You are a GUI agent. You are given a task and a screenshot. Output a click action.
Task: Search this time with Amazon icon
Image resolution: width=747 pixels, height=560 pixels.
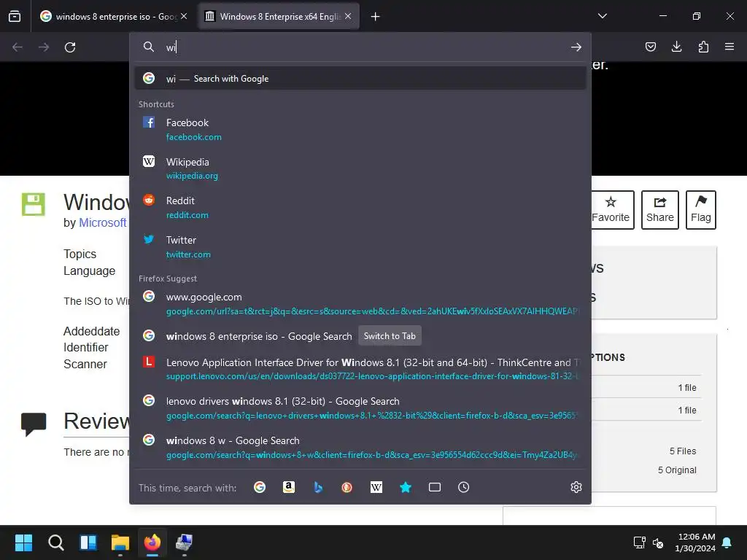click(x=289, y=487)
